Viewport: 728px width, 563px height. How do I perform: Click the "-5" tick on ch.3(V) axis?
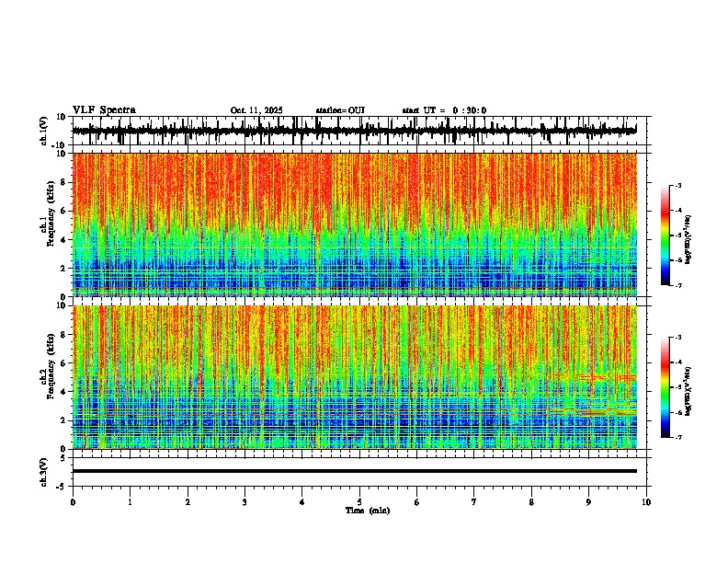pyautogui.click(x=62, y=487)
